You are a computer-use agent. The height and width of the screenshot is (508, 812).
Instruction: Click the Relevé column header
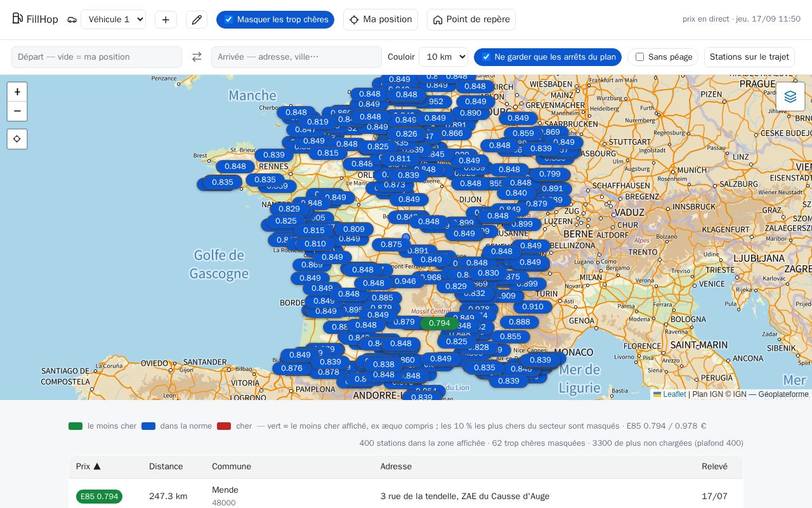(714, 467)
